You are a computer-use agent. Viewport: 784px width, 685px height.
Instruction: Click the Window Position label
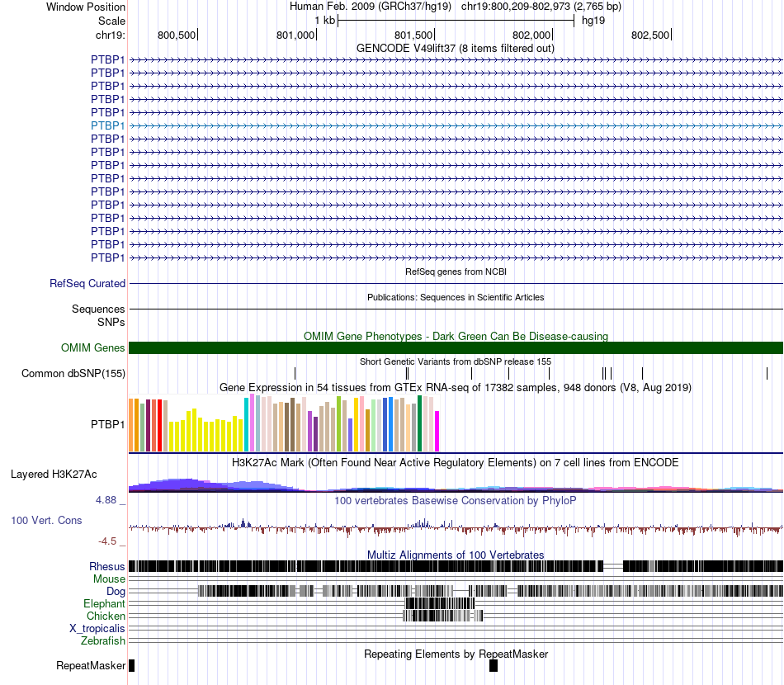point(86,7)
